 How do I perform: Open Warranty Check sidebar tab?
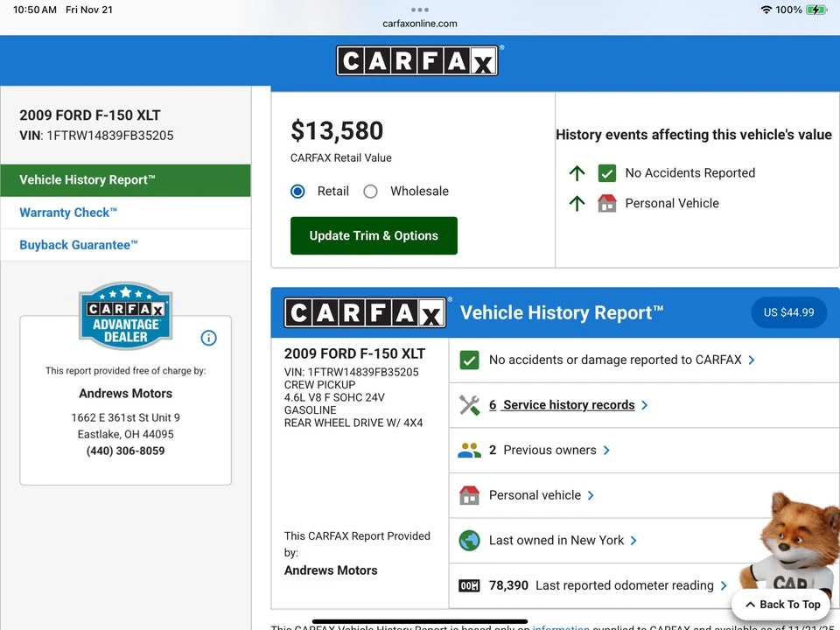[x=125, y=213]
